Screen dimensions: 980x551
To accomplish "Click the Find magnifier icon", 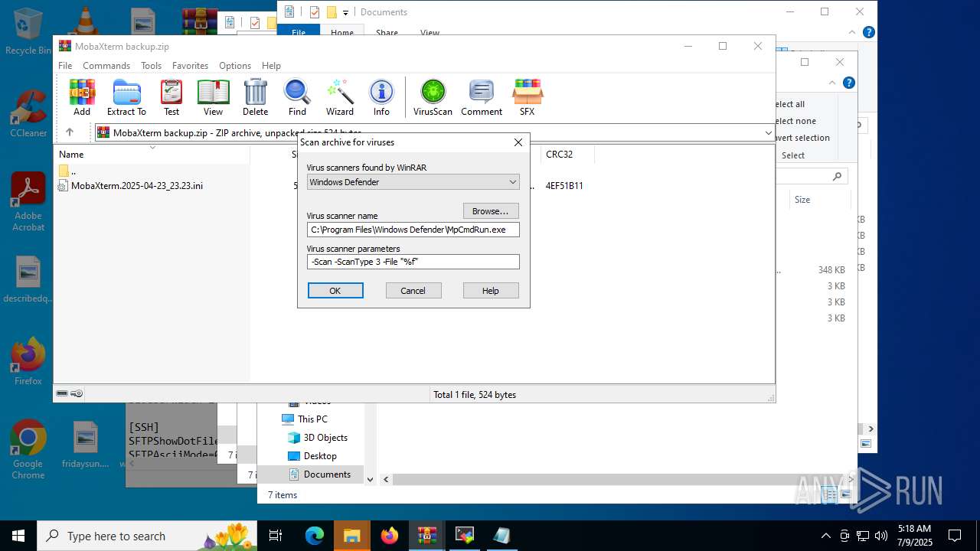I will 297,97.
